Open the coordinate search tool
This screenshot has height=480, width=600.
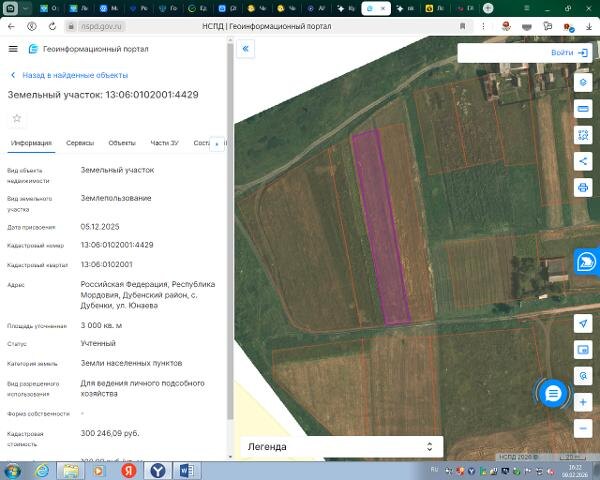tap(583, 376)
